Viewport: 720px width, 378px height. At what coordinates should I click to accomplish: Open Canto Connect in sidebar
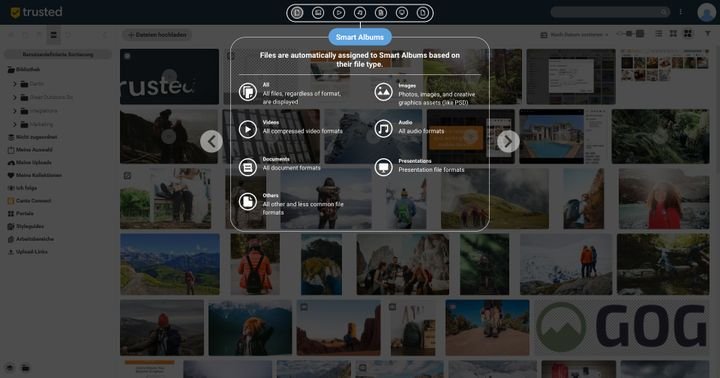29,201
